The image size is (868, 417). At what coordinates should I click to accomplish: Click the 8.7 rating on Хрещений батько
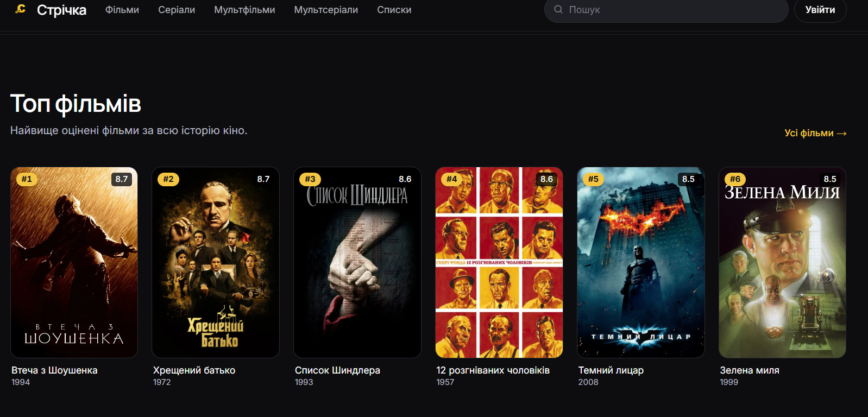point(263,179)
